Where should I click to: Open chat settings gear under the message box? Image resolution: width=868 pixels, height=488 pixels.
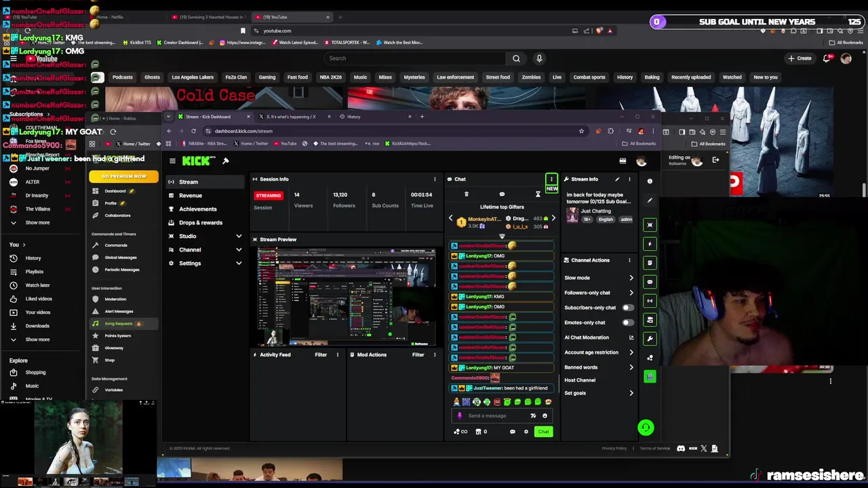[526, 432]
